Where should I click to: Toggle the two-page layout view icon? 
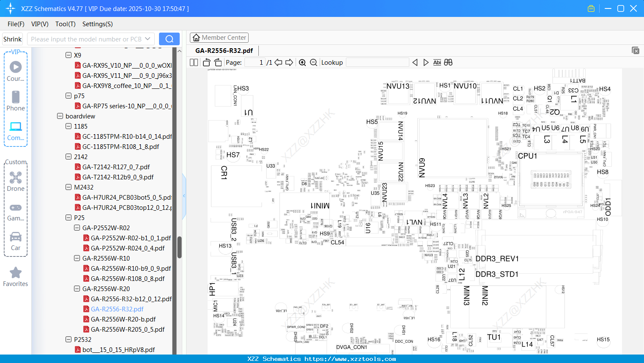click(x=194, y=62)
